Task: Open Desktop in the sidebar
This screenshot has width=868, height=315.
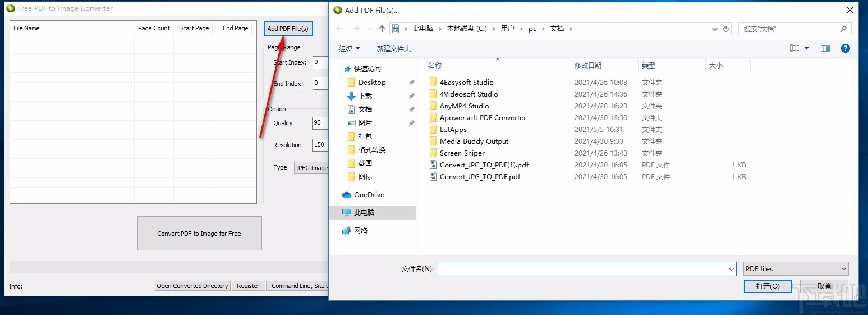Action: click(372, 82)
